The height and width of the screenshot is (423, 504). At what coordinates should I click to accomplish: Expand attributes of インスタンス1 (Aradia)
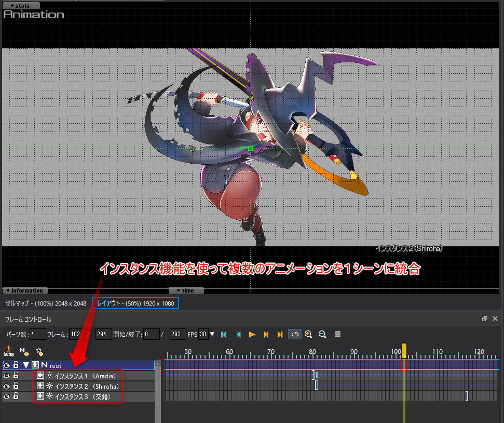[x=40, y=375]
